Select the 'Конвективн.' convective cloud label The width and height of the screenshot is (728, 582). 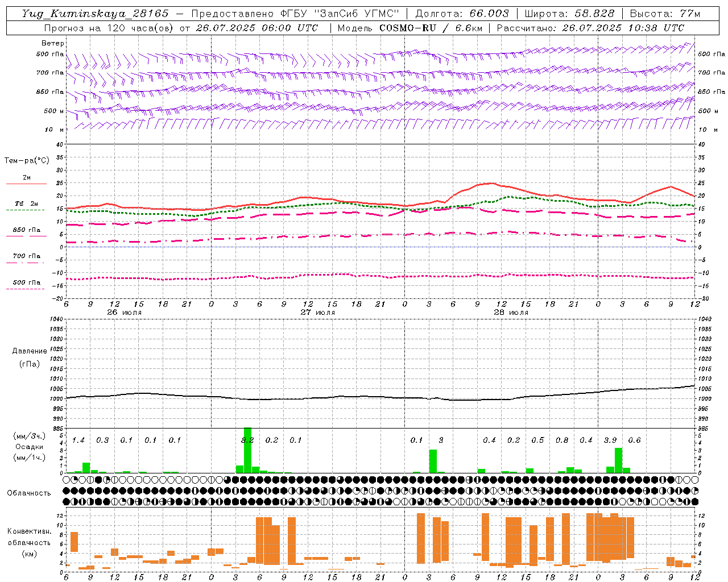(29, 531)
